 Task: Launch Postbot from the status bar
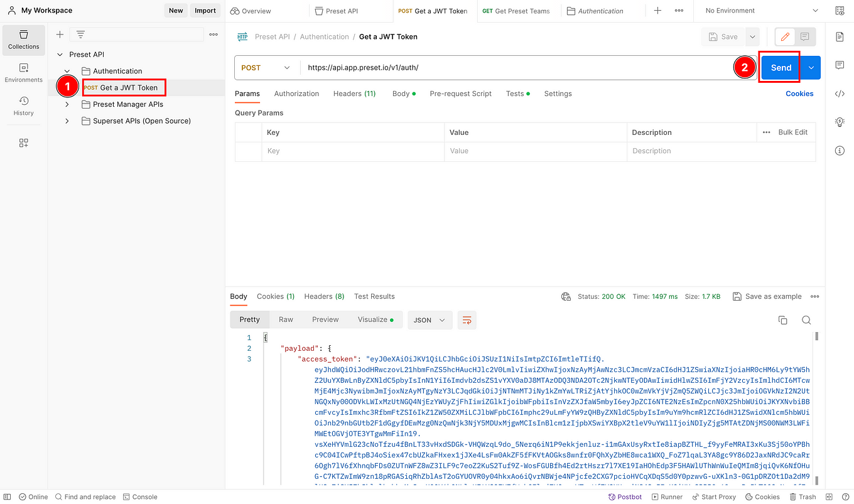[625, 496]
